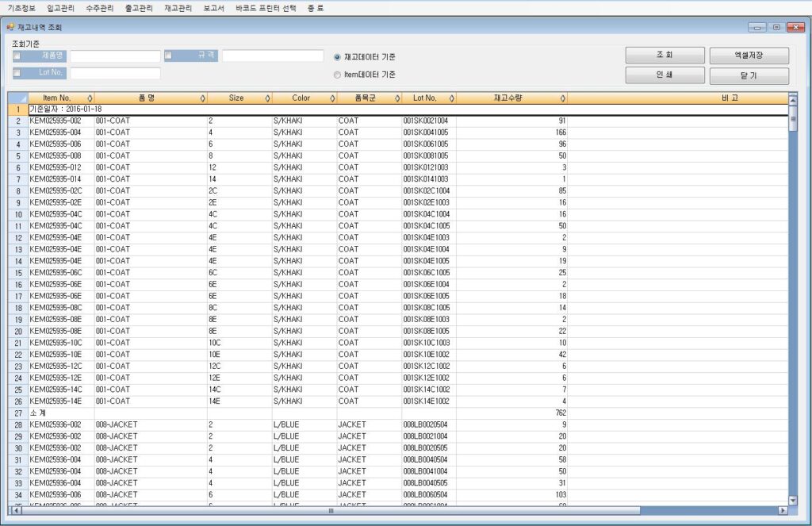Select the Item데이터 기준 radio button
The height and width of the screenshot is (526, 812).
[337, 75]
